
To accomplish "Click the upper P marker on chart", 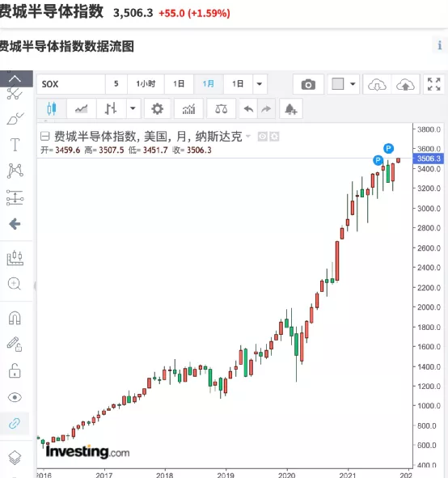I will click(388, 149).
